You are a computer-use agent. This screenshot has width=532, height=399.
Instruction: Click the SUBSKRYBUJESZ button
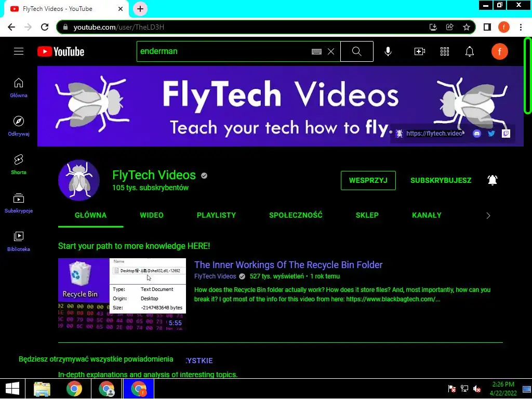click(441, 180)
